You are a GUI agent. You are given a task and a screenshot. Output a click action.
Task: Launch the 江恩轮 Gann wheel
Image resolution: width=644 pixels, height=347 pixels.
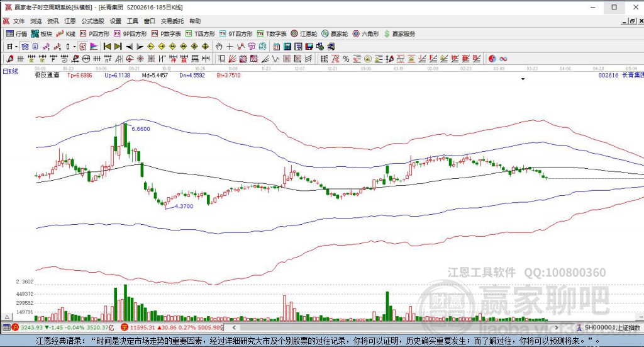(304, 34)
